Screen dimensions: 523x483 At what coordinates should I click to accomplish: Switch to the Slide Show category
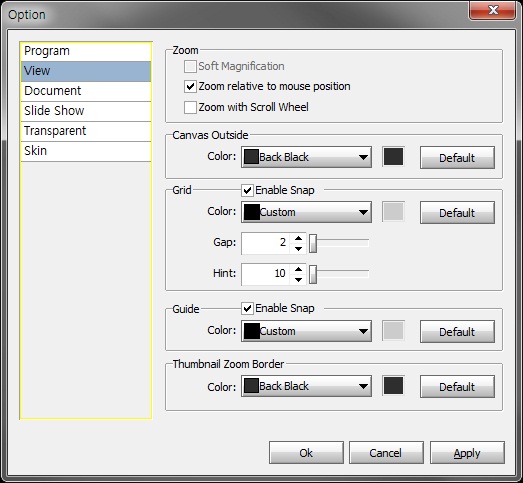pyautogui.click(x=86, y=111)
